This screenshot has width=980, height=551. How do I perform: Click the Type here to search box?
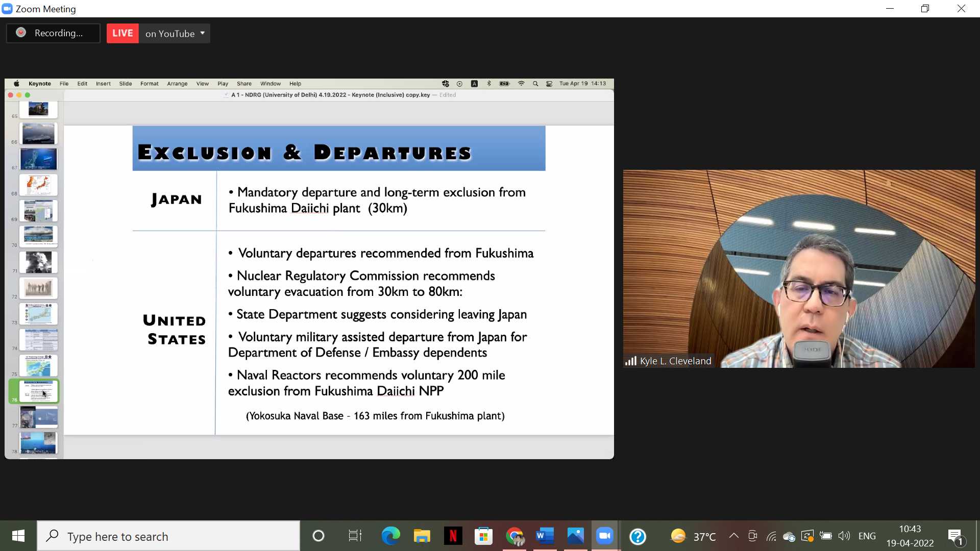coord(168,536)
